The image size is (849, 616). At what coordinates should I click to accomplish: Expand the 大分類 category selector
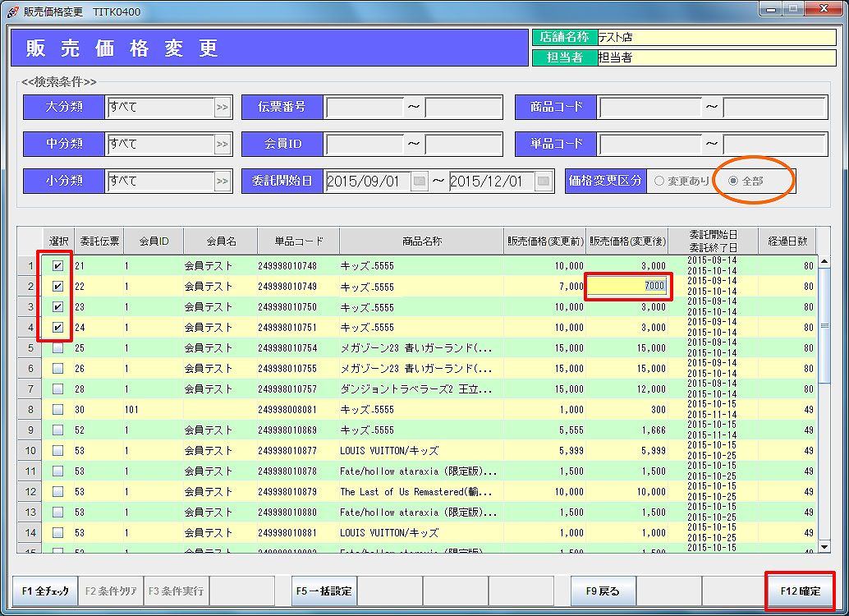pyautogui.click(x=222, y=107)
